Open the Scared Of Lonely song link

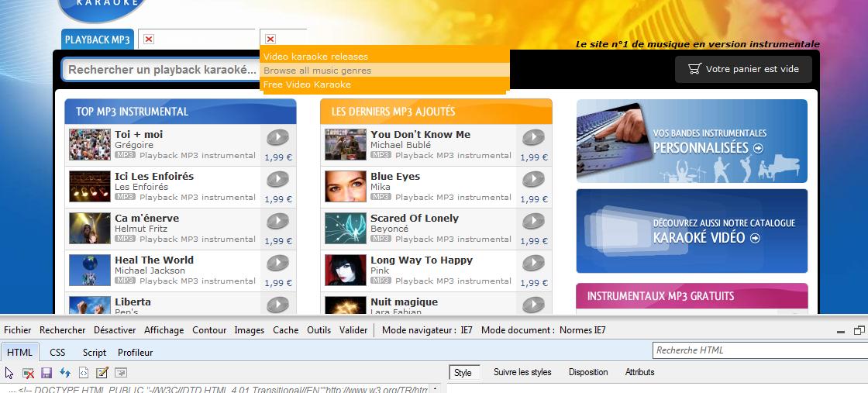pos(414,218)
